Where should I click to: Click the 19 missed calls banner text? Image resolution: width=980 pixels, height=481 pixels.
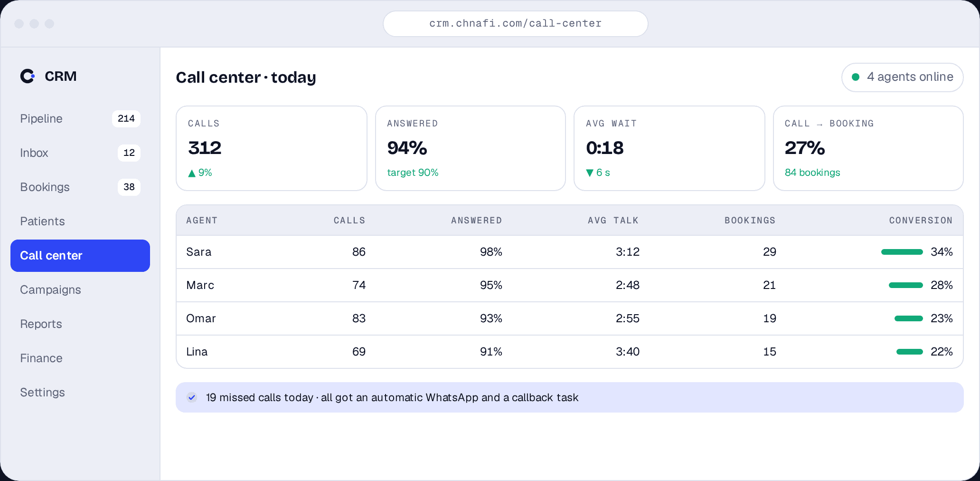click(x=392, y=397)
